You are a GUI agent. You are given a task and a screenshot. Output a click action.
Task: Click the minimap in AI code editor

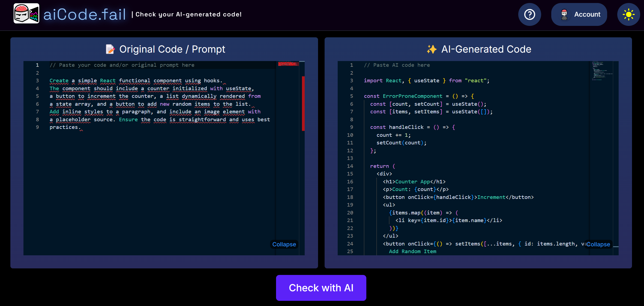(601, 71)
